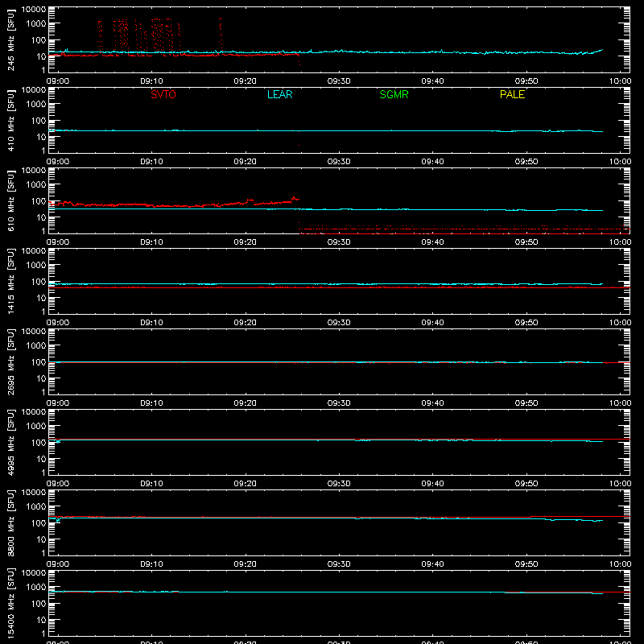The image size is (644, 644).
Task: Click the 10 tick label on 1415 MHz axis
Action: (41, 298)
